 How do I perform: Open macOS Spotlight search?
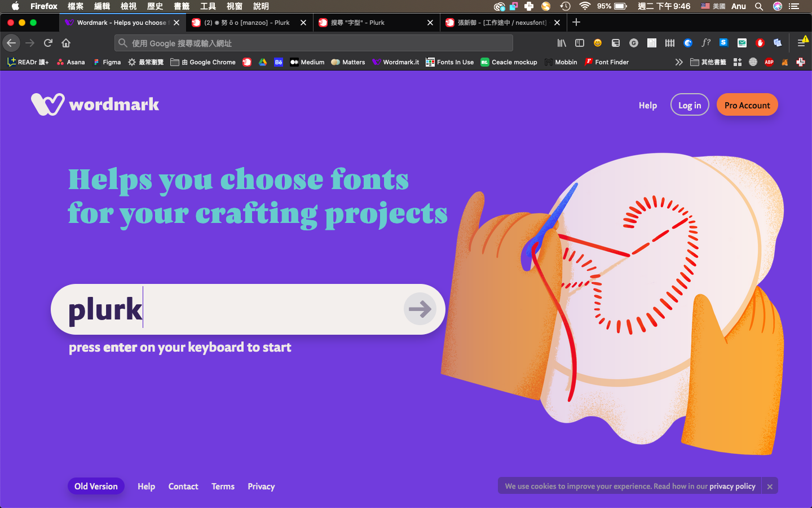[x=759, y=6]
